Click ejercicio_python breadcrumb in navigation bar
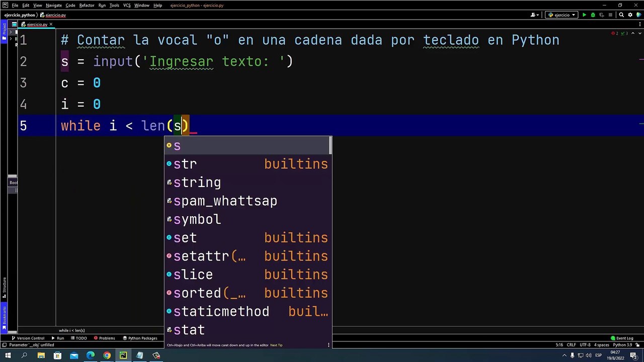 (x=20, y=15)
